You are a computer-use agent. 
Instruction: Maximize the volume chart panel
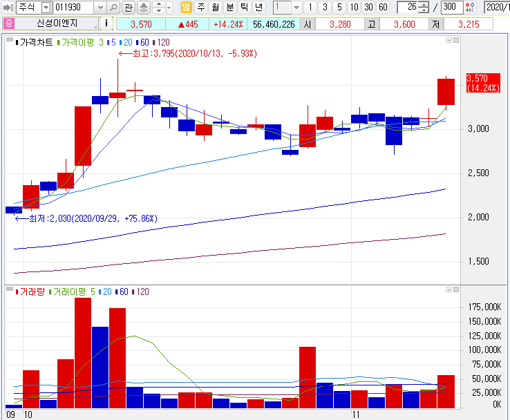[x=449, y=289]
